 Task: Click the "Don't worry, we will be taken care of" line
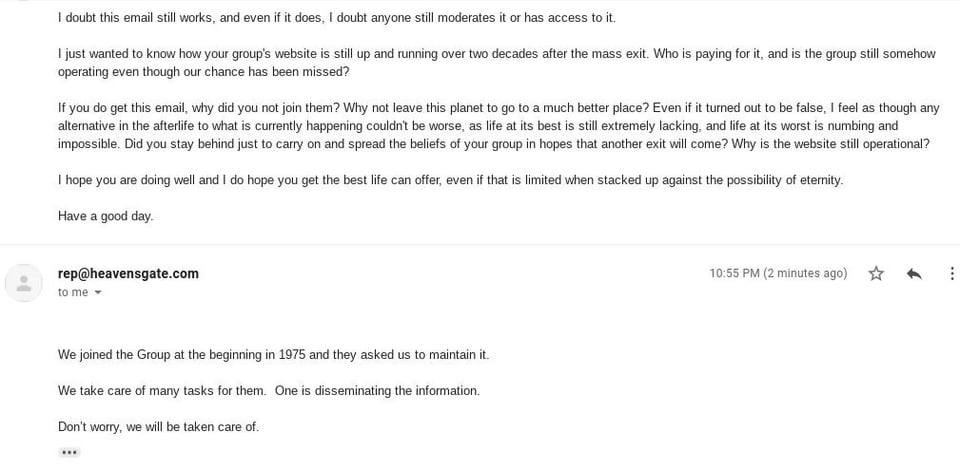(158, 426)
